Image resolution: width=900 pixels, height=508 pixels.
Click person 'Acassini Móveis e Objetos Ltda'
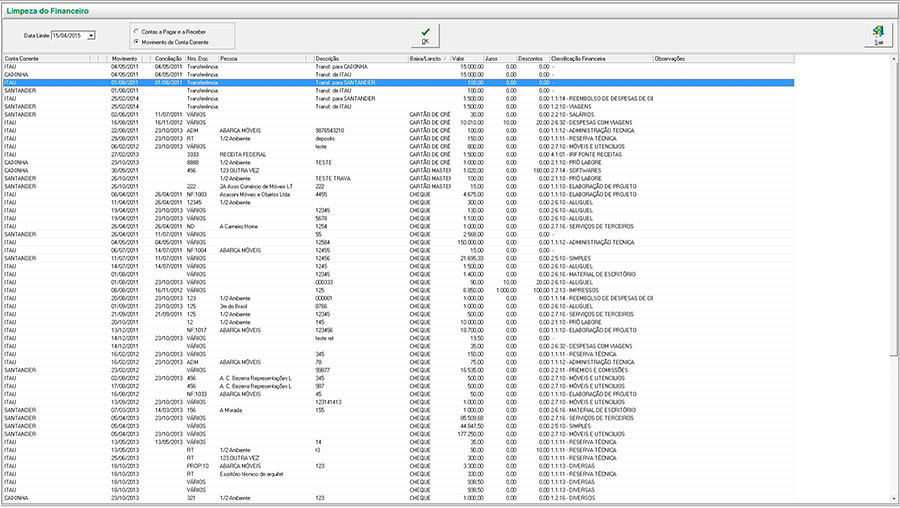coord(255,195)
